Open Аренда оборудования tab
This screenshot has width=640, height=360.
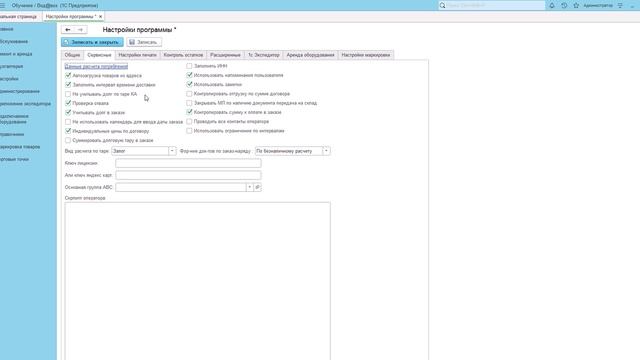[310, 55]
